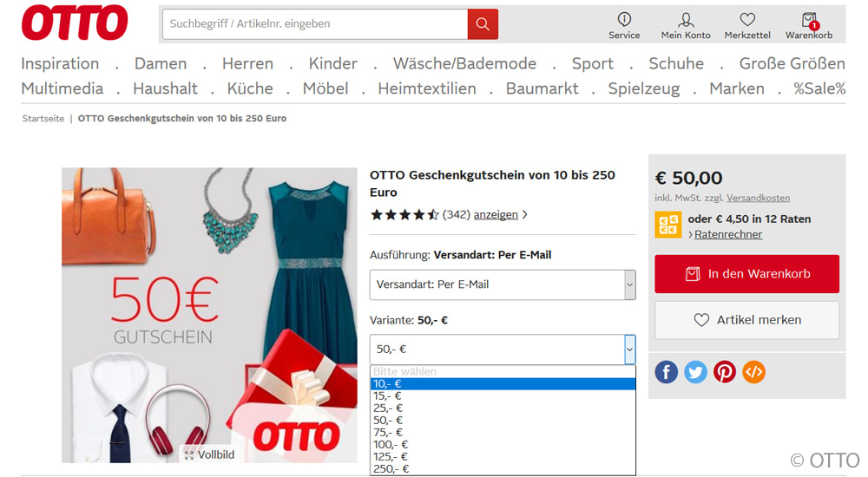Open Vollbild fullscreen image view

(210, 454)
